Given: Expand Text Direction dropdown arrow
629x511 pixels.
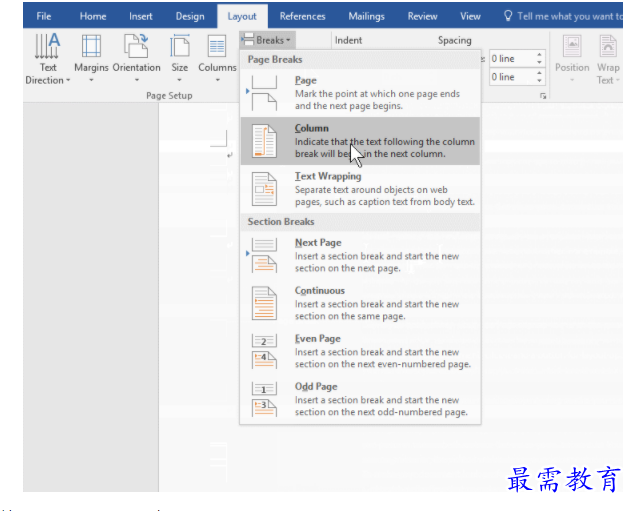Looking at the screenshot, I should [x=68, y=80].
